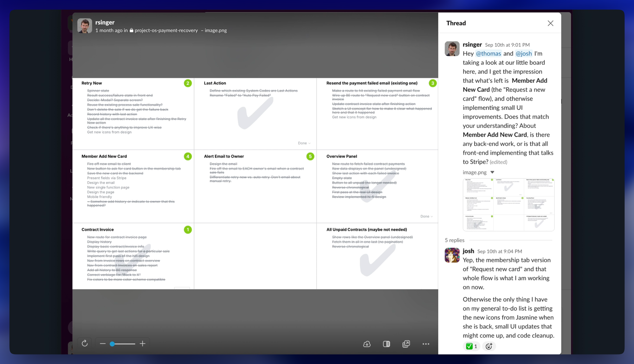
Task: Adjust the image zoom slider handle
Action: click(x=112, y=344)
